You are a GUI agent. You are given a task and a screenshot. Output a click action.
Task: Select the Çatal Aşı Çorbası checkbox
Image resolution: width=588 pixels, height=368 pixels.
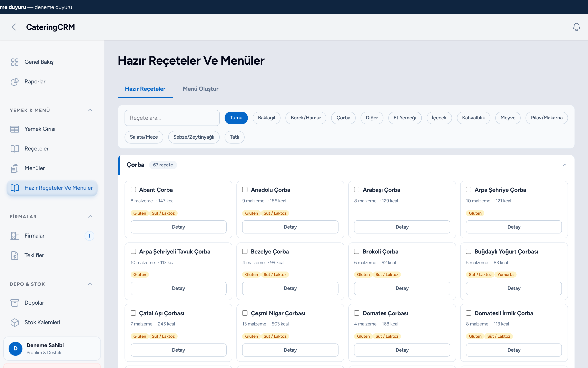coord(133,313)
